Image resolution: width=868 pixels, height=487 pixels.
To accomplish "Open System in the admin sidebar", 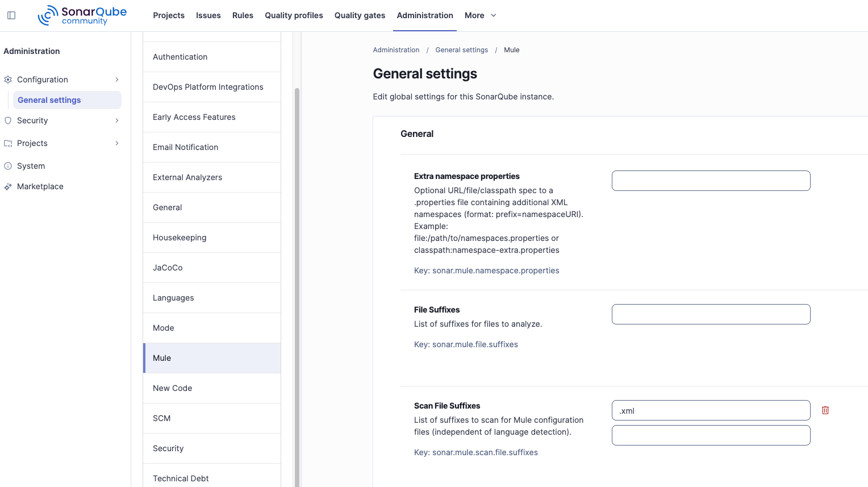I will tap(31, 166).
